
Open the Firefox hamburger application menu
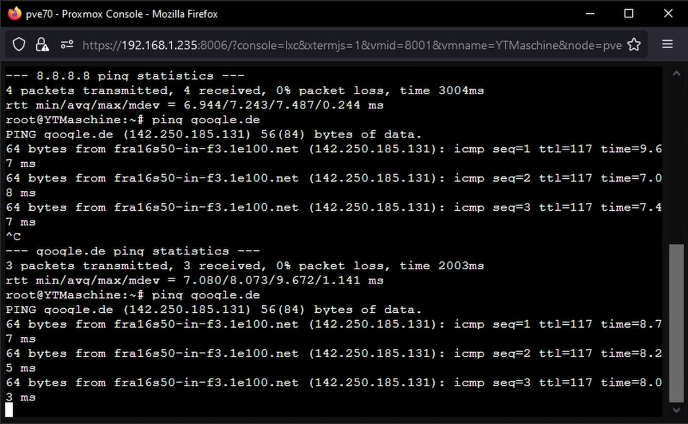click(667, 44)
